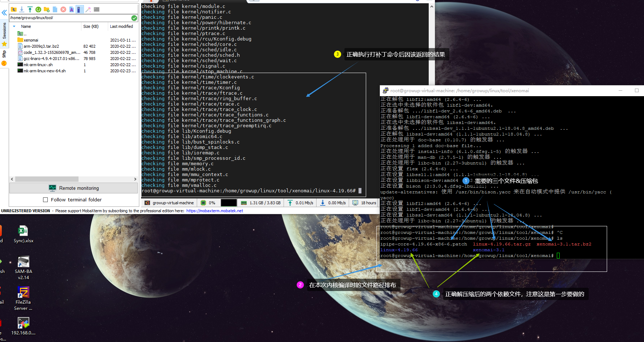Click the download file icon
The width and height of the screenshot is (644, 342).
(x=22, y=9)
